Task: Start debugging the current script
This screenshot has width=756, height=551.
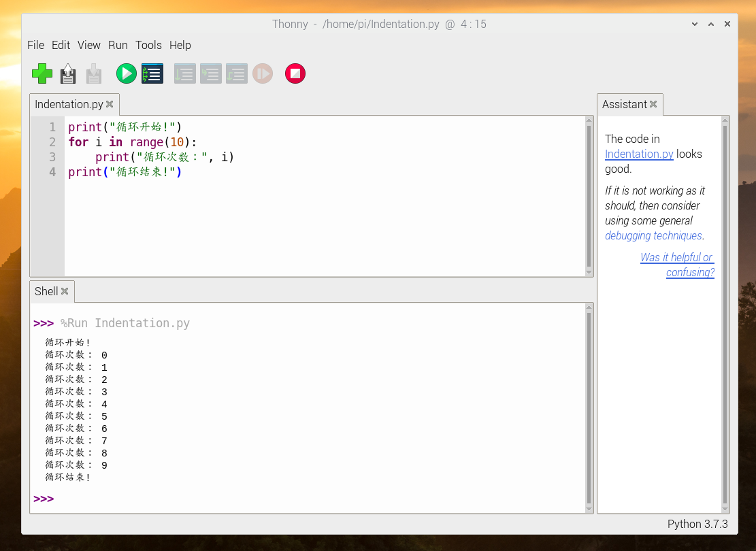Action: [152, 73]
